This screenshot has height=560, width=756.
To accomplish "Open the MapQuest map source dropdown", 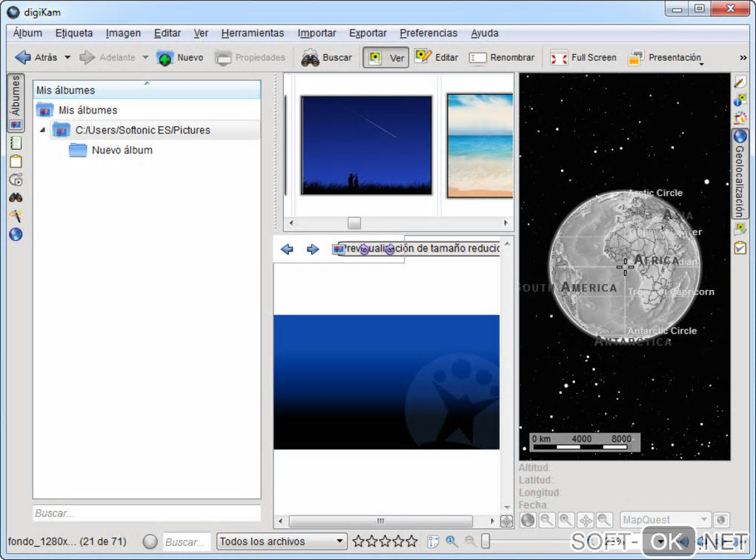I will [665, 520].
